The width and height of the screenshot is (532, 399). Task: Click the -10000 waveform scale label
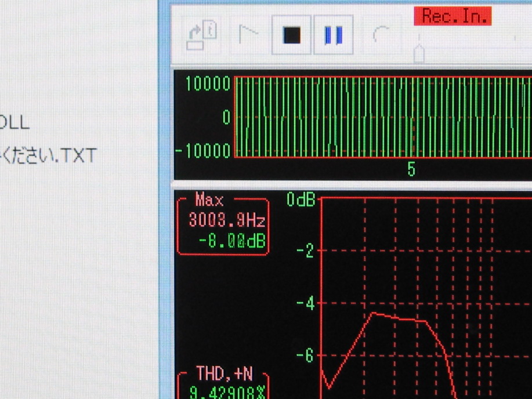203,151
